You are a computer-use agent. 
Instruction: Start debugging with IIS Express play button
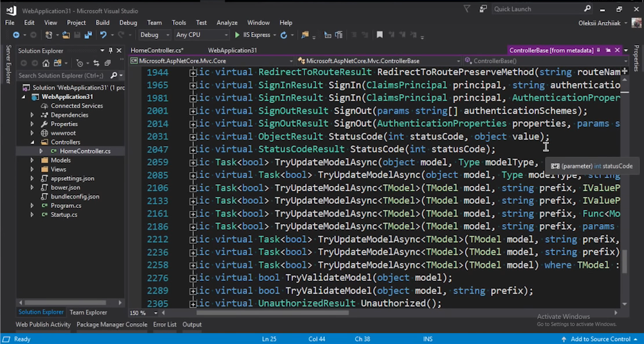click(237, 35)
